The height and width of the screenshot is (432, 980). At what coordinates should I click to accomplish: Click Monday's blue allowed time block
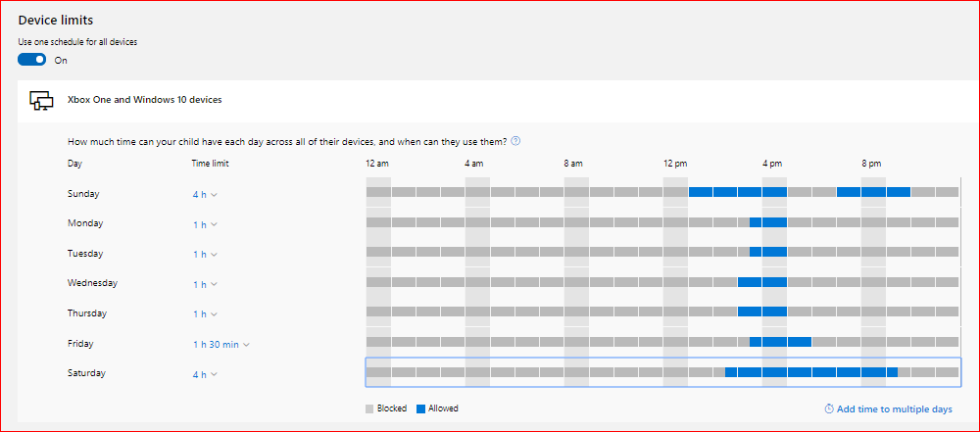[768, 222]
